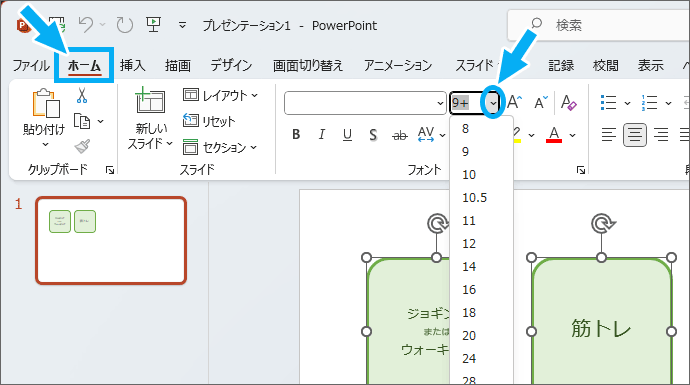Screen dimensions: 690x385
Task: Toggle center text alignment
Action: (x=635, y=135)
